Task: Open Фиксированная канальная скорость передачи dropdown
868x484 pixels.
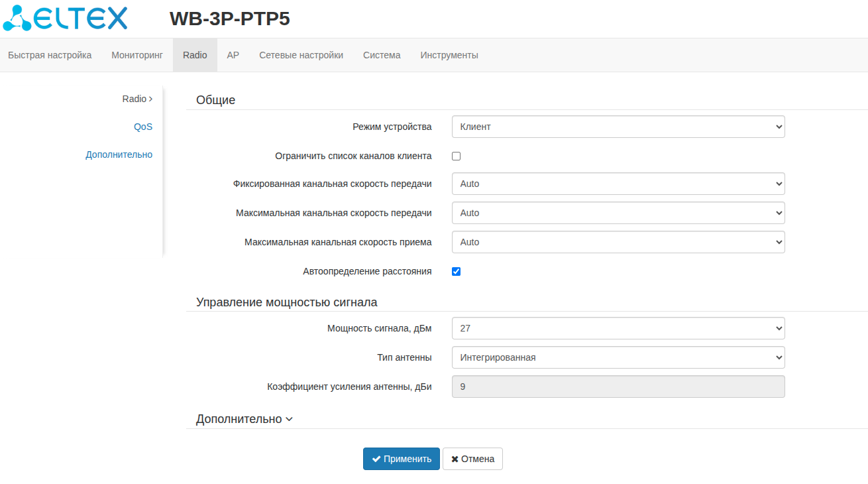Action: point(618,184)
